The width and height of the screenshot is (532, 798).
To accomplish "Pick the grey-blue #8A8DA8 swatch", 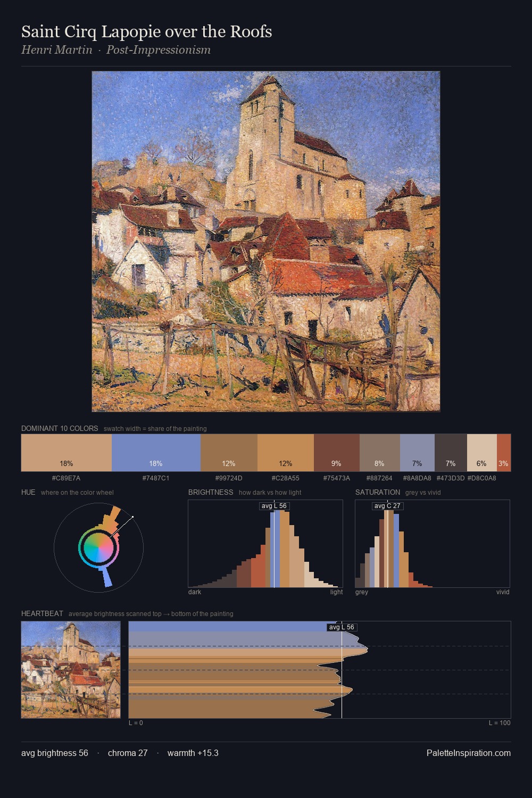I will 417,453.
